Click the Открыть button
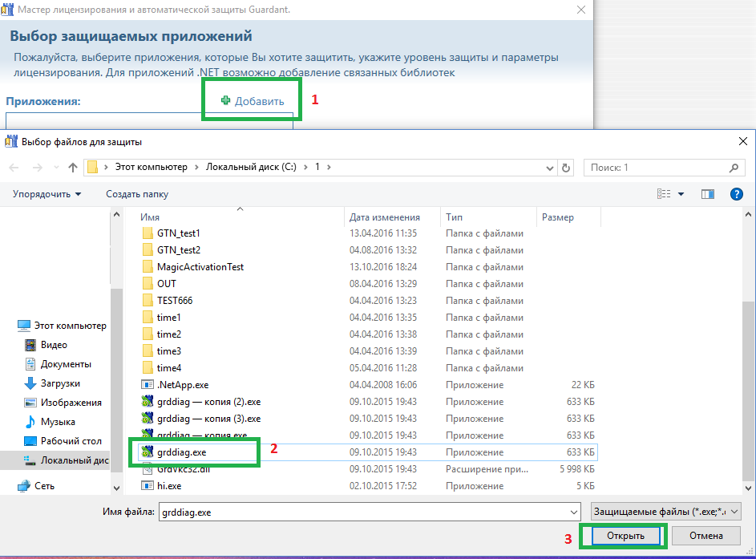 click(x=625, y=535)
